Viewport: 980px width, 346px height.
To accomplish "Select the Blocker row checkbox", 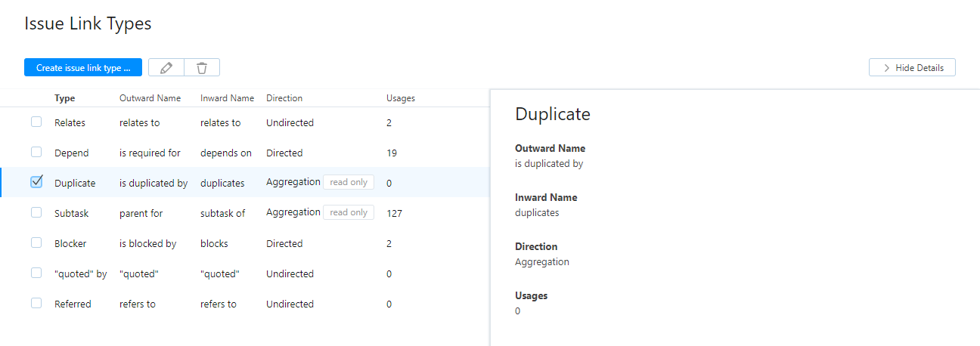I will pyautogui.click(x=36, y=243).
